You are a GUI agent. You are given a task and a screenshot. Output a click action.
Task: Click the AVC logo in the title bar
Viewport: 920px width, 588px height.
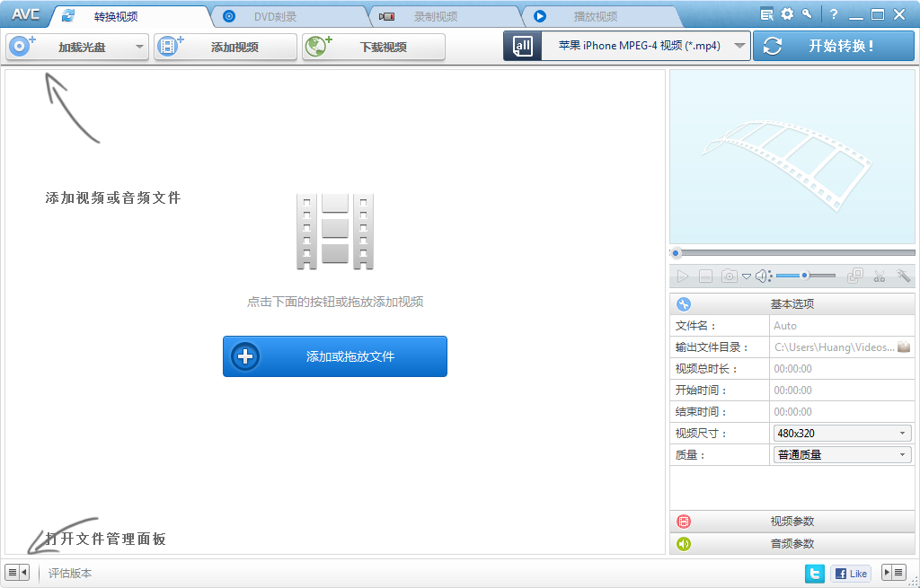coord(25,14)
